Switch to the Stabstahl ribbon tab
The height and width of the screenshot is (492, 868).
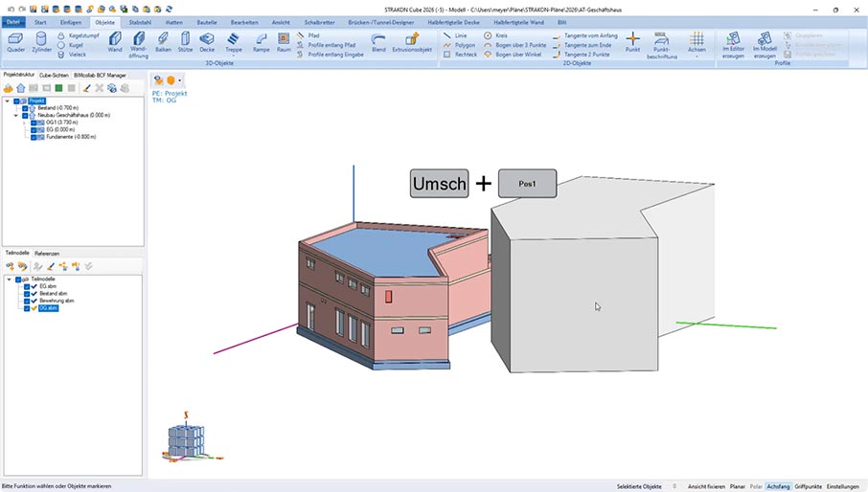click(141, 20)
